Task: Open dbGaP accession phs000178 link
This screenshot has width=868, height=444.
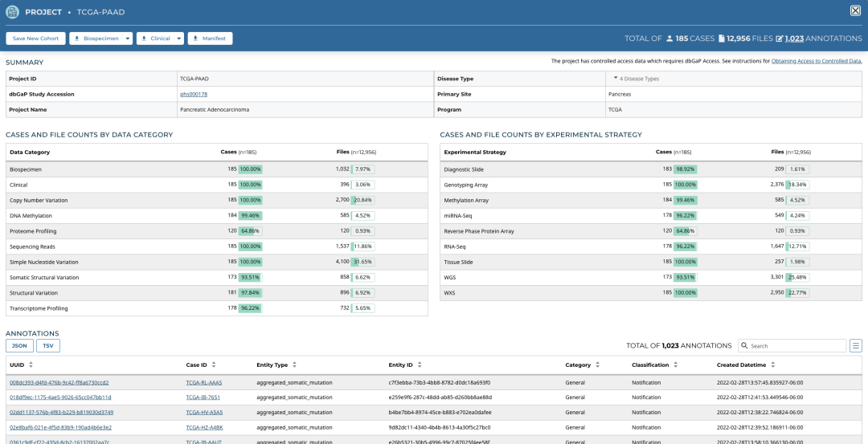Action: (194, 94)
